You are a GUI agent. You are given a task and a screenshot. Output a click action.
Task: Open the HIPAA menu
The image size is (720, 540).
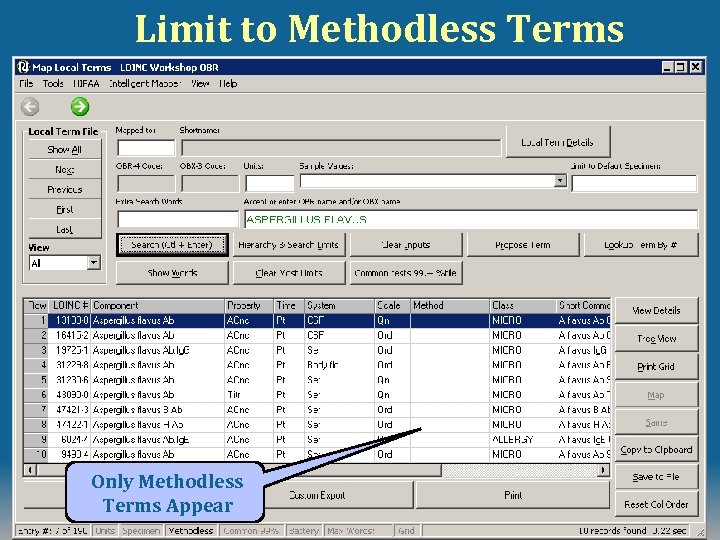click(86, 84)
